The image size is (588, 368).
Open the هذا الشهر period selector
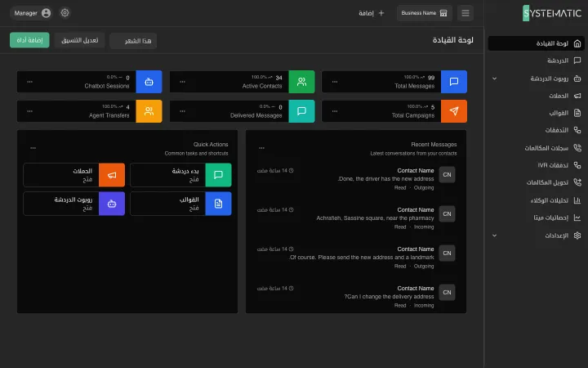pyautogui.click(x=133, y=41)
